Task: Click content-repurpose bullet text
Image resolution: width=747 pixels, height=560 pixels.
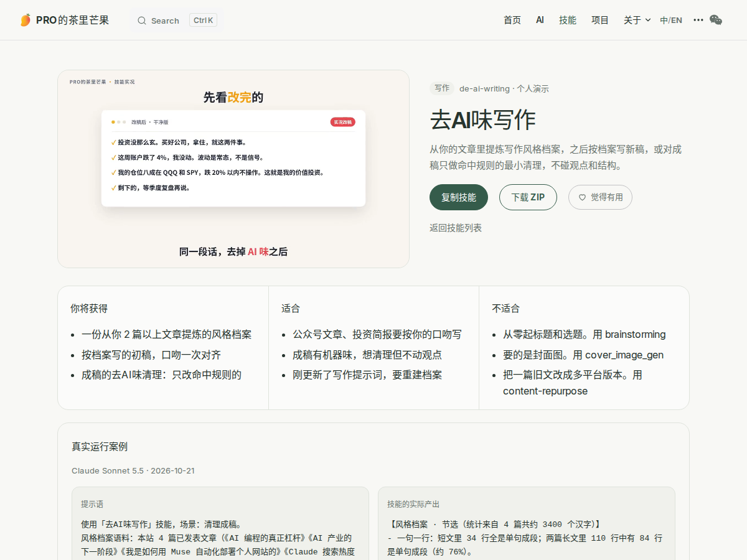Action: pyautogui.click(x=545, y=391)
